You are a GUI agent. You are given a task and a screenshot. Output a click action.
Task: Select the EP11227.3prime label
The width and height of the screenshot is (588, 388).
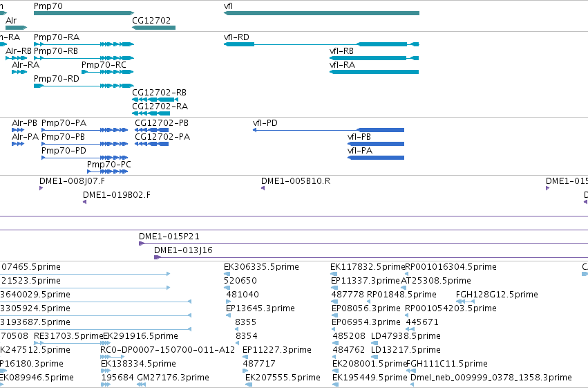277,351
